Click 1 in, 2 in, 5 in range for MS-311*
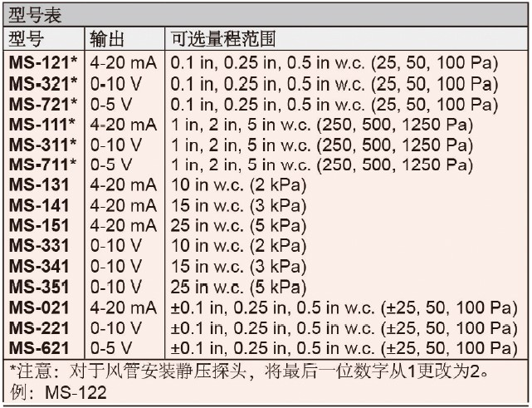This screenshot has width=532, height=408. click(x=322, y=145)
